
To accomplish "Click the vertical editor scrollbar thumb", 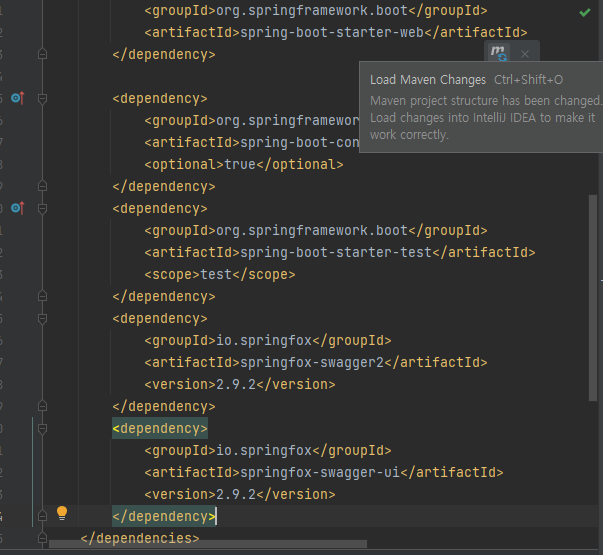I will [x=593, y=298].
